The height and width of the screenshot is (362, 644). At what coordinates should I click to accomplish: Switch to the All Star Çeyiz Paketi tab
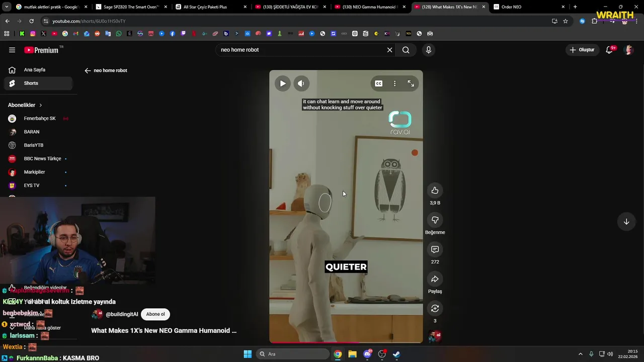click(x=211, y=7)
